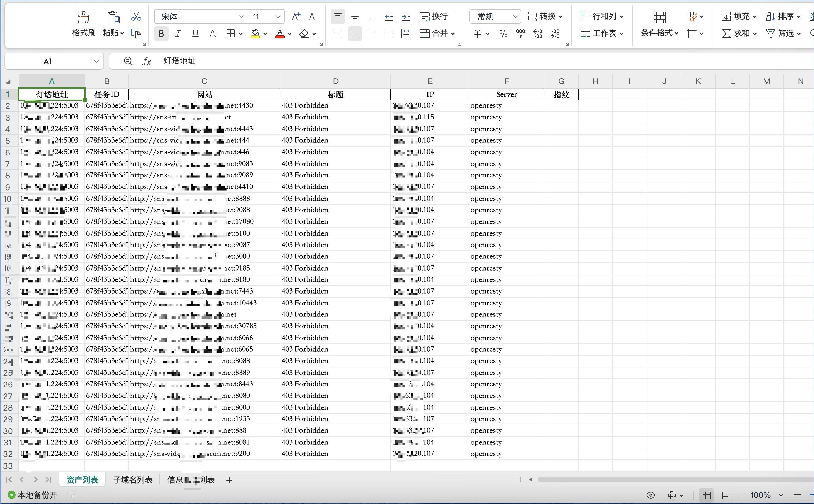Screen dimensions: 814x504
Task: Toggle bold formatting button
Action: [161, 33]
